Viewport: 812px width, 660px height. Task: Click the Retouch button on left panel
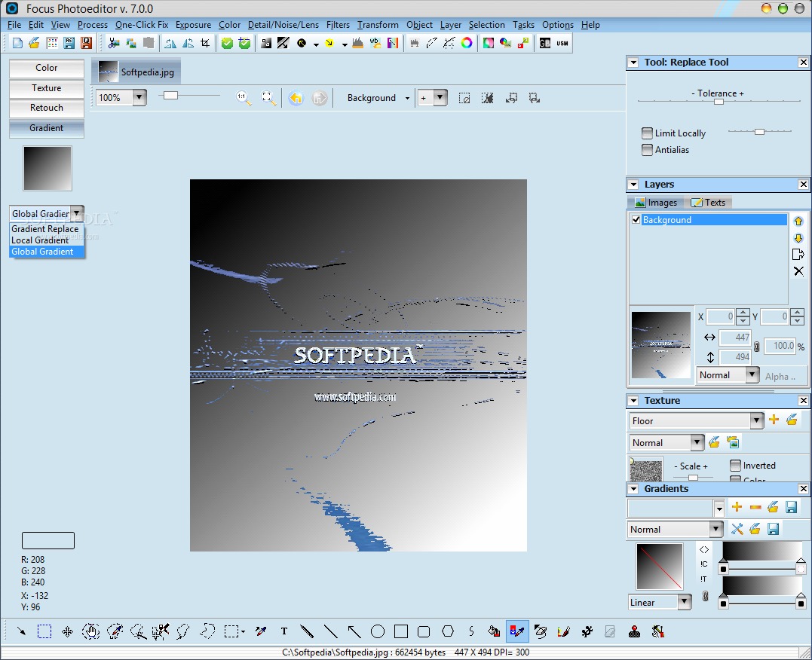pyautogui.click(x=47, y=108)
